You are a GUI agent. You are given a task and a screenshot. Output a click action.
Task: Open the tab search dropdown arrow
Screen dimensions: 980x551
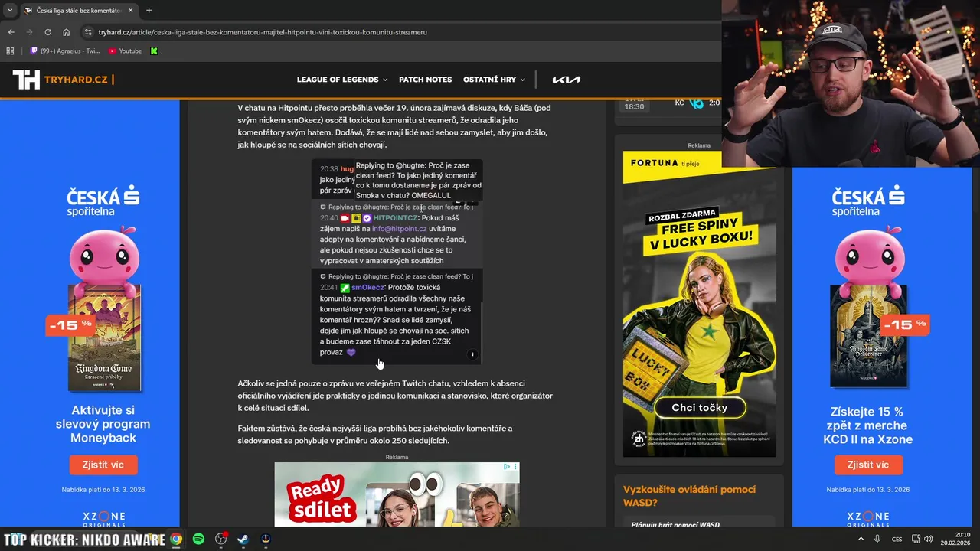[10, 11]
